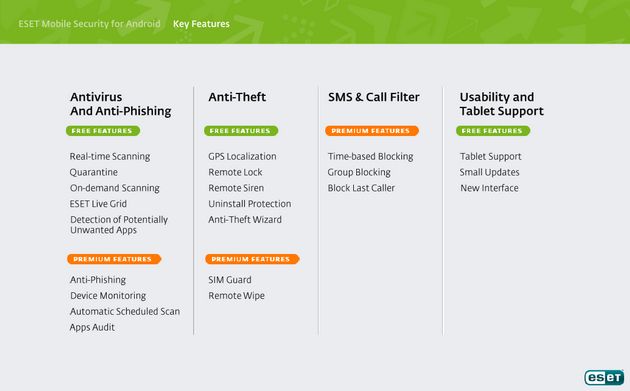630x391 pixels.
Task: Select 'Uninstall Protection' text
Action: (250, 204)
